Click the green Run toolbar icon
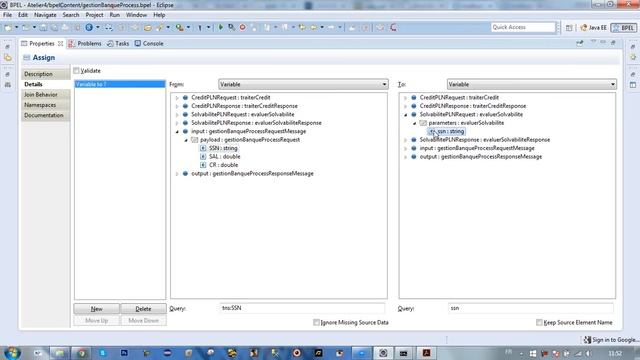Viewport: 640px width, 360px height. point(220,27)
